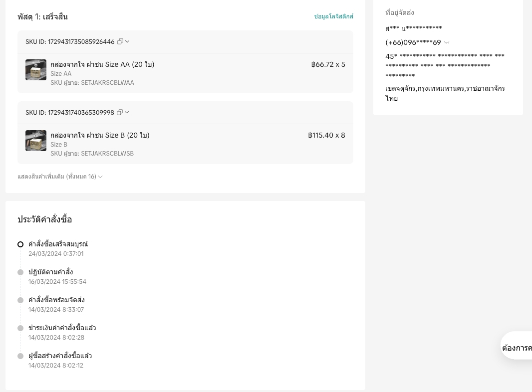The height and width of the screenshot is (392, 532).
Task: Click the address line เขตจตุจักร,กรุงเทพมหานคร
Action: tap(445, 93)
